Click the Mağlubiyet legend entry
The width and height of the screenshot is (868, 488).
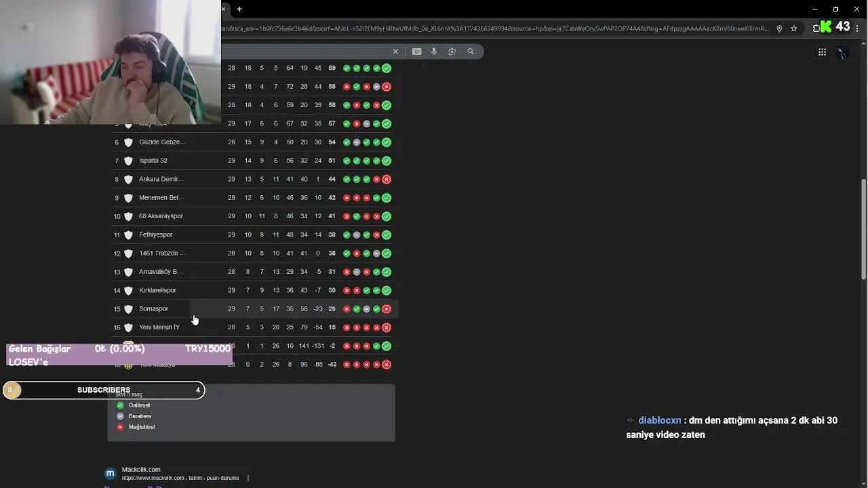click(136, 427)
